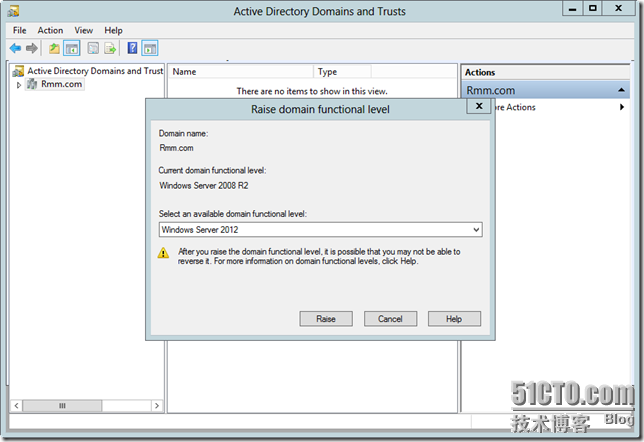Screen dimensions: 644x442
Task: Expand the More Actions submenu arrow
Action: click(x=622, y=107)
